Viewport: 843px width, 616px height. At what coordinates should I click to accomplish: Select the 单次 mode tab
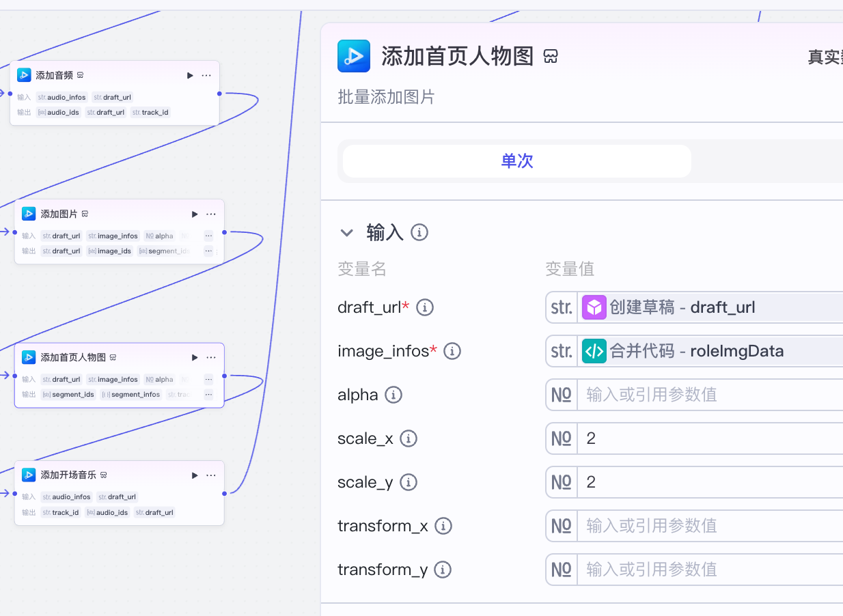tap(517, 161)
